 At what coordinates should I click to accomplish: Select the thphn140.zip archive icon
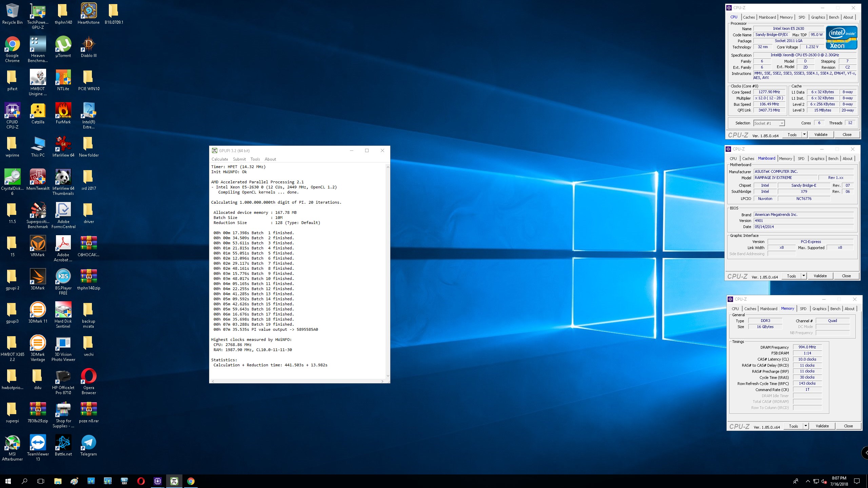[88, 279]
